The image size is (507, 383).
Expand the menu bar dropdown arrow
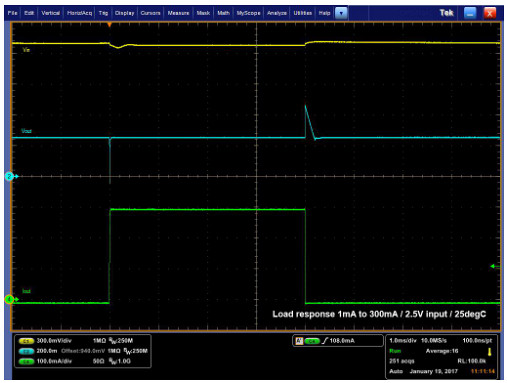[341, 13]
